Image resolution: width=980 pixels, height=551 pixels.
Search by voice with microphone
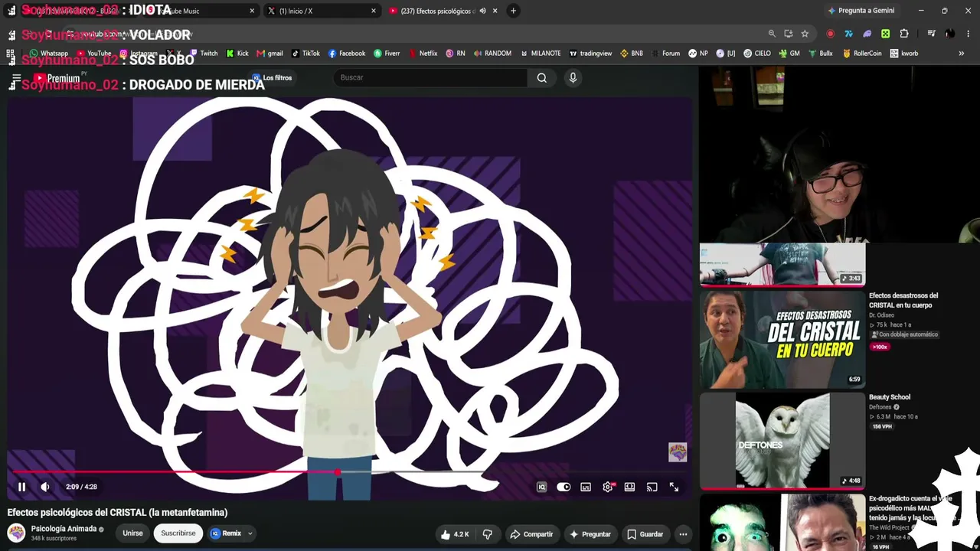(x=573, y=77)
